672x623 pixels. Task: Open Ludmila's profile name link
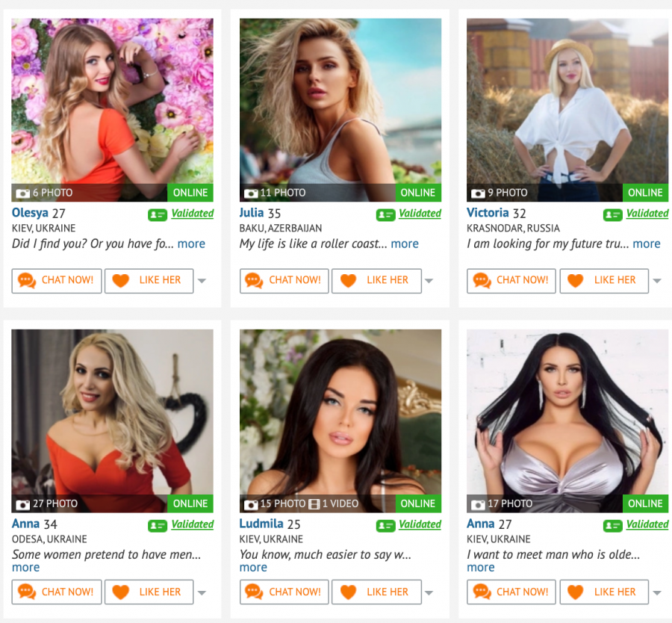coord(261,524)
